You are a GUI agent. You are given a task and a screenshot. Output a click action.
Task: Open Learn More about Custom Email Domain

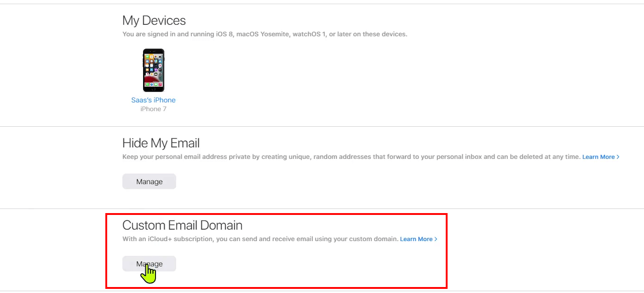point(415,239)
